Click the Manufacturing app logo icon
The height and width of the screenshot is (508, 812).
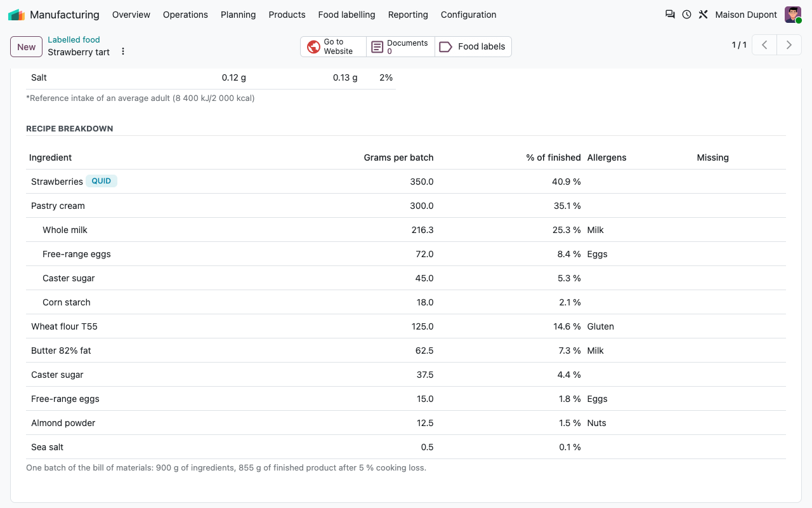point(16,15)
